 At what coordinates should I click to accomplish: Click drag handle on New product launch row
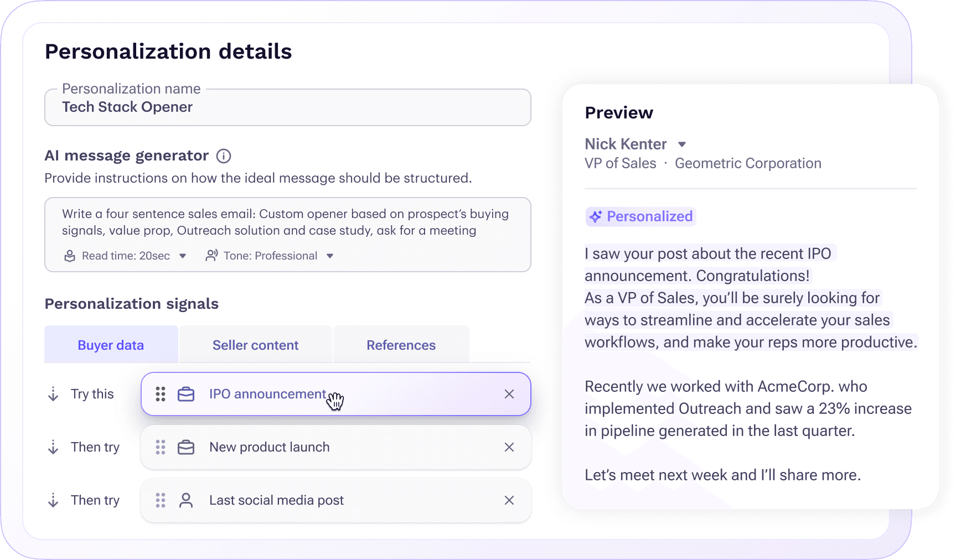click(161, 447)
